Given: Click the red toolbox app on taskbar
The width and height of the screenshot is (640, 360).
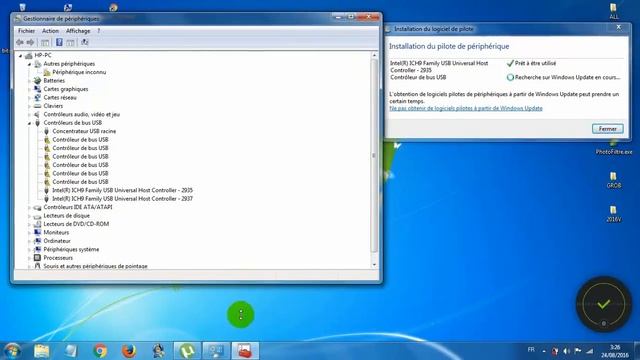Looking at the screenshot, I should pyautogui.click(x=245, y=351).
